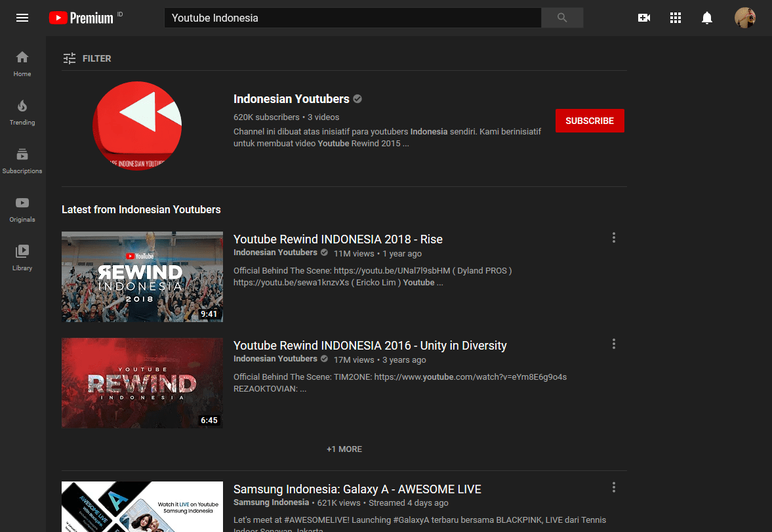Image resolution: width=772 pixels, height=532 pixels.
Task: Subscribe to Indonesian Youtubers channel
Action: click(x=590, y=120)
